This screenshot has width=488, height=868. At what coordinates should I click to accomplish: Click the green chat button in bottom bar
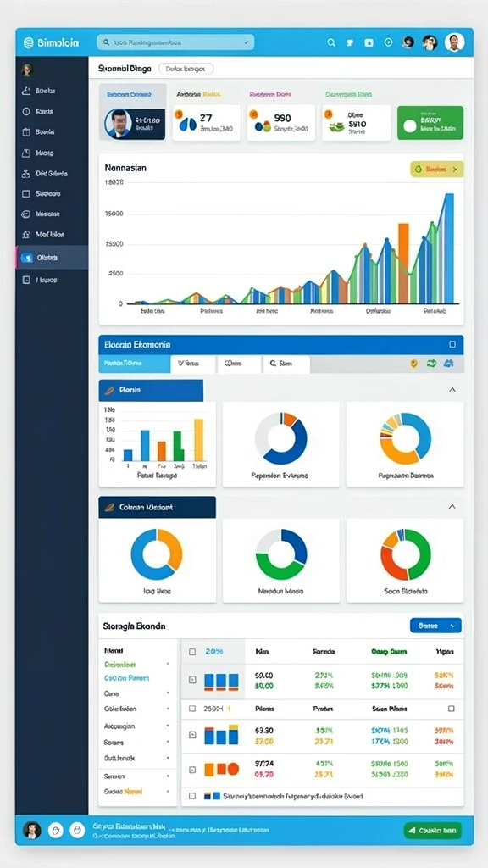click(433, 830)
